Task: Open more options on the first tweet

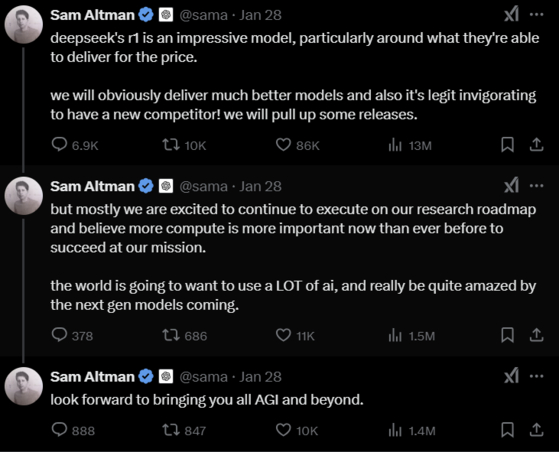Action: click(537, 15)
